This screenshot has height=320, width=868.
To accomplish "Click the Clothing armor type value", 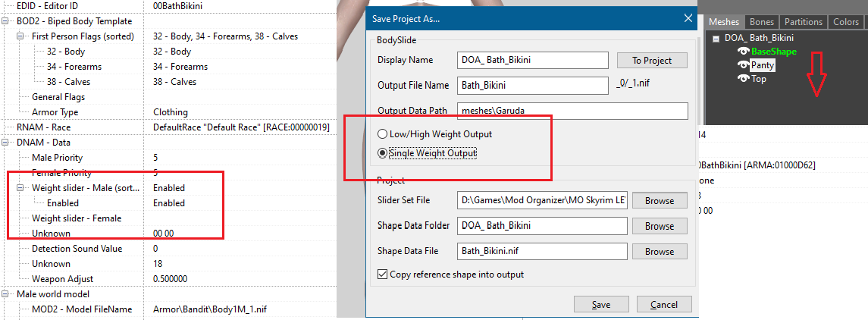I will point(171,111).
